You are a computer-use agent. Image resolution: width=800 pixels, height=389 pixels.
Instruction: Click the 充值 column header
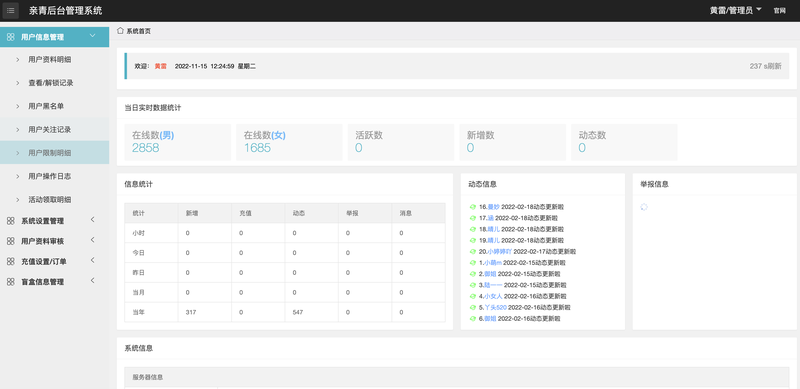pyautogui.click(x=245, y=213)
